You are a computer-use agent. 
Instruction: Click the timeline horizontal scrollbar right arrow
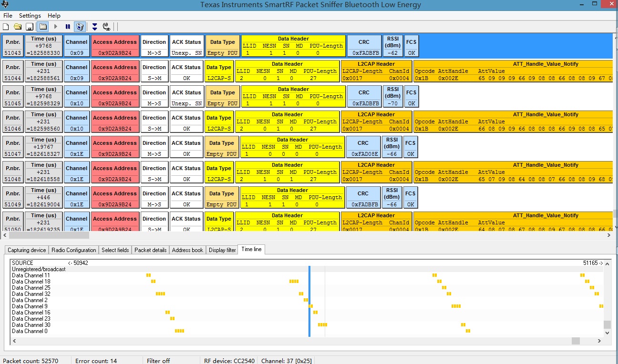point(600,341)
